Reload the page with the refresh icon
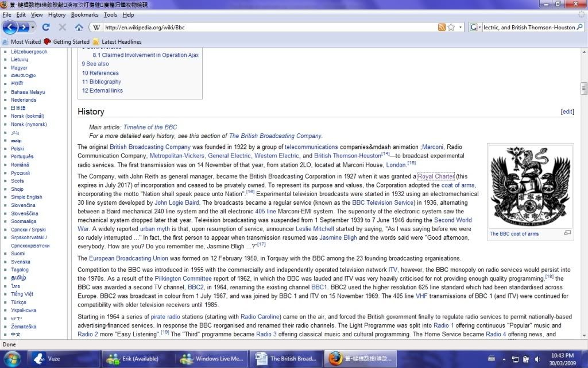This screenshot has width=588, height=368. coord(46,28)
